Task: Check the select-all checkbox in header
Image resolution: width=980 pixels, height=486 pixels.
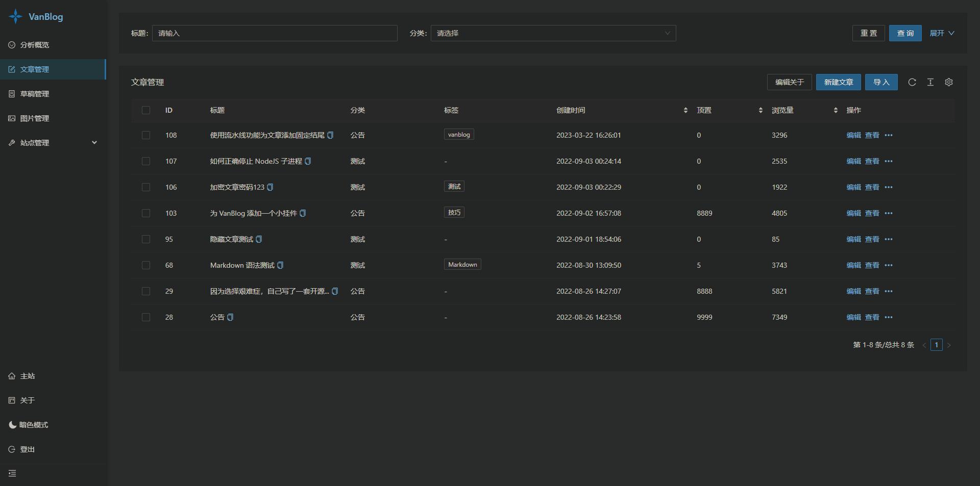Action: pos(146,110)
